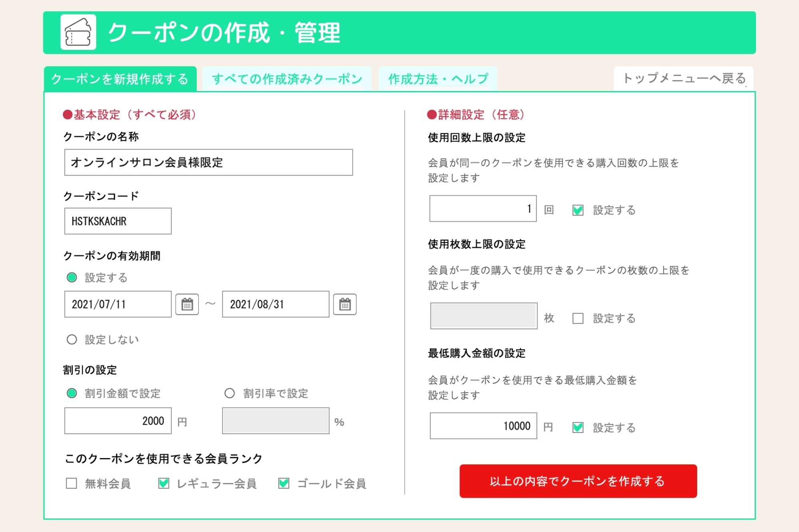The image size is (799, 532).
Task: Click トップメニューへ戻る to return to top menu
Action: (684, 79)
